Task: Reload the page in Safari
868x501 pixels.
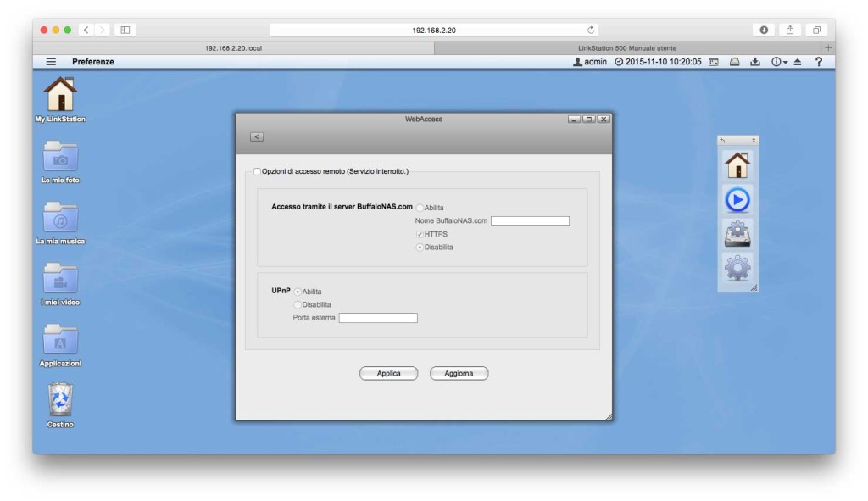Action: click(591, 30)
